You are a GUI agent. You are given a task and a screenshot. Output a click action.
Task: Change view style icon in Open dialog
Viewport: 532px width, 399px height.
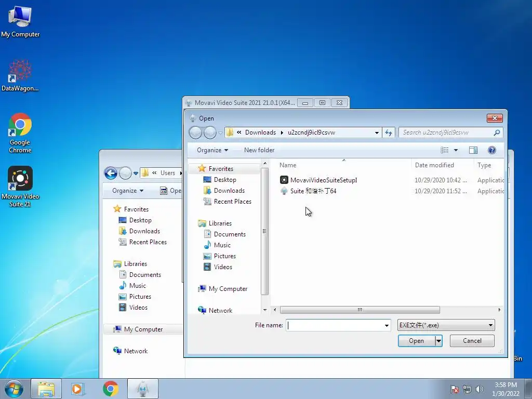pyautogui.click(x=445, y=150)
